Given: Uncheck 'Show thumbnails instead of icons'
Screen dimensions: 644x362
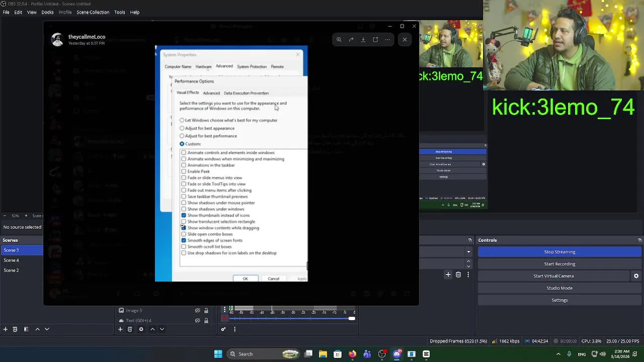Looking at the screenshot, I should coord(184,215).
